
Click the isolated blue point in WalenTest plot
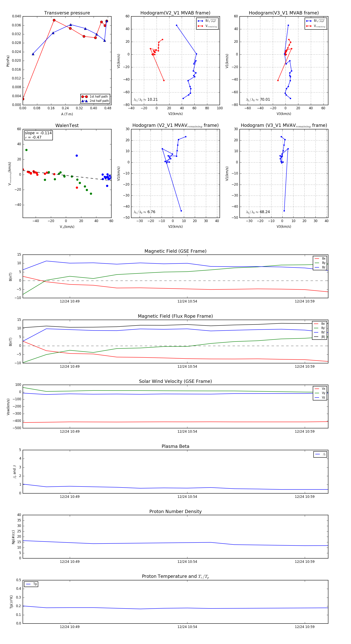(77, 156)
